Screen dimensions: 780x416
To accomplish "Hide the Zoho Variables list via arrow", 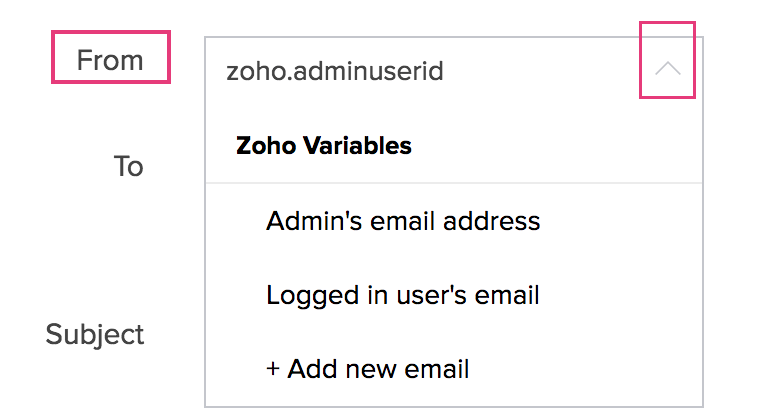I will [x=667, y=70].
